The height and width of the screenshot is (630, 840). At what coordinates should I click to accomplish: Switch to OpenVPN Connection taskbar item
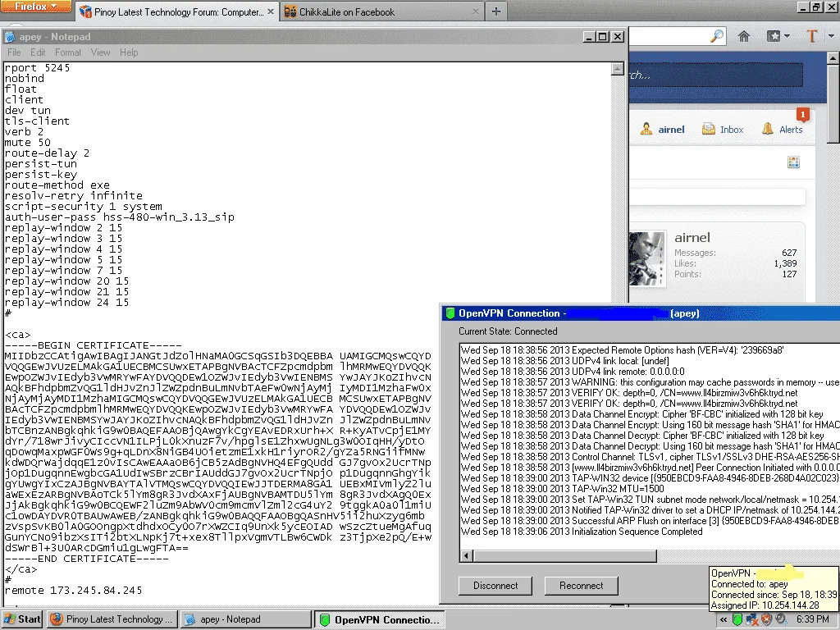tap(379, 619)
